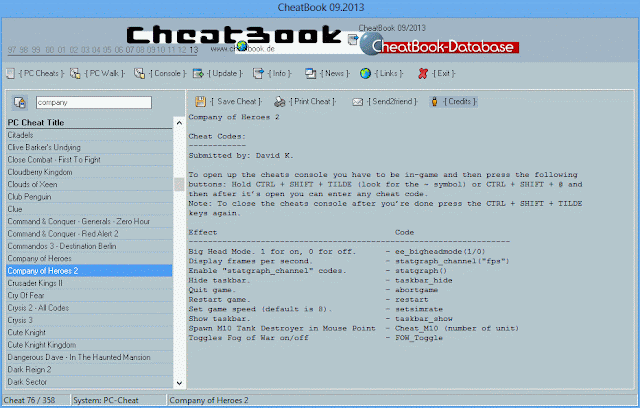Screen dimensions: 640x408
Task: Select Clue in the cheat list
Action: click(89, 209)
